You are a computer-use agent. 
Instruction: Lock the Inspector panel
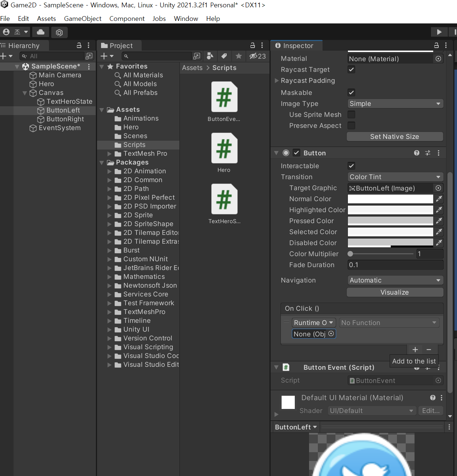click(x=436, y=45)
